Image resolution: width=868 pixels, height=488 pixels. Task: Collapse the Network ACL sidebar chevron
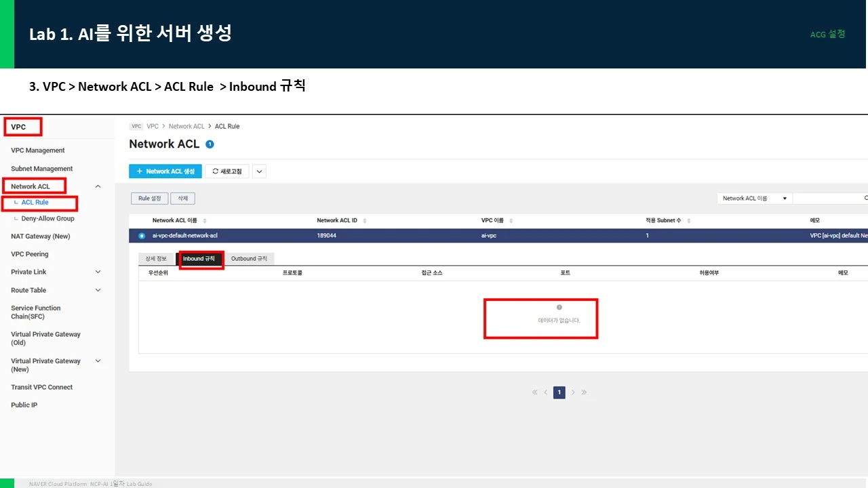click(x=98, y=186)
